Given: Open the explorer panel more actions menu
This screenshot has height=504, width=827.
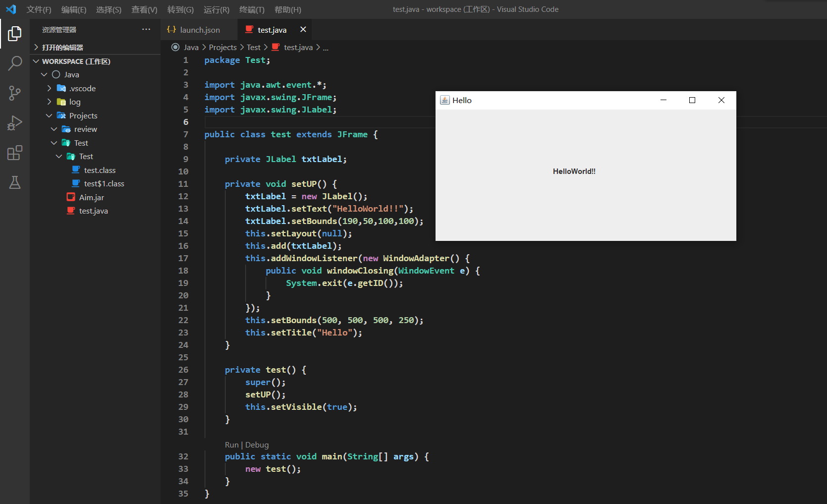Looking at the screenshot, I should 146,29.
